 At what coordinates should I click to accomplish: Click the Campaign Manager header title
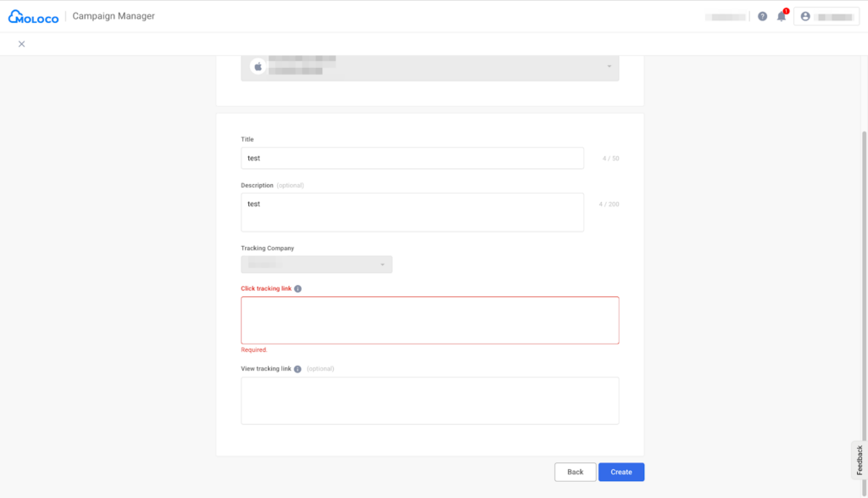tap(114, 16)
